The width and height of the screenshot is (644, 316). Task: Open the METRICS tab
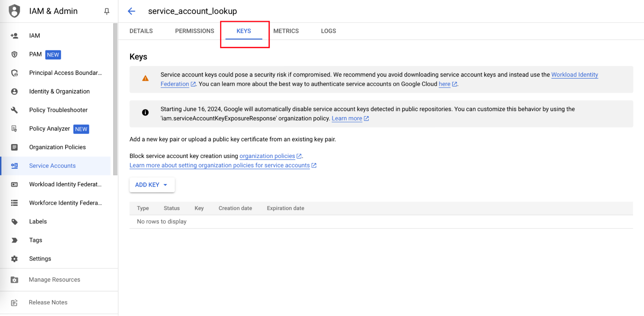click(286, 31)
